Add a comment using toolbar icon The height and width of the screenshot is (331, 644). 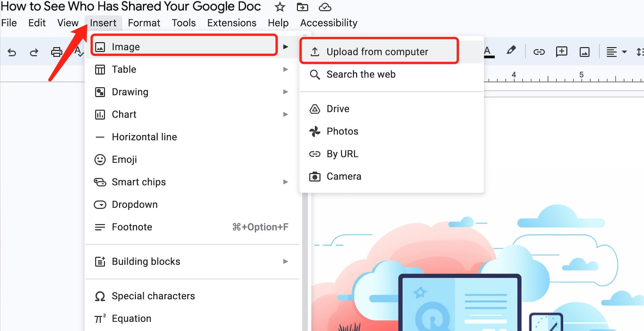click(561, 52)
